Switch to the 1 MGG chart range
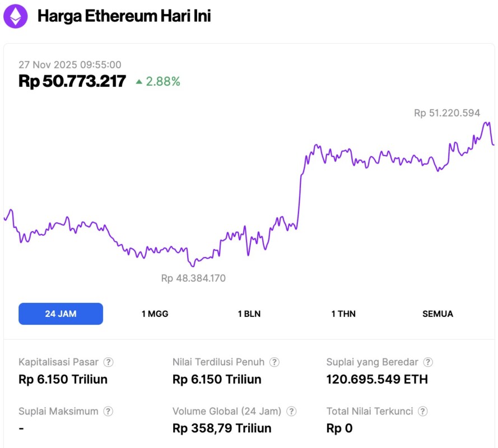 [x=155, y=314]
